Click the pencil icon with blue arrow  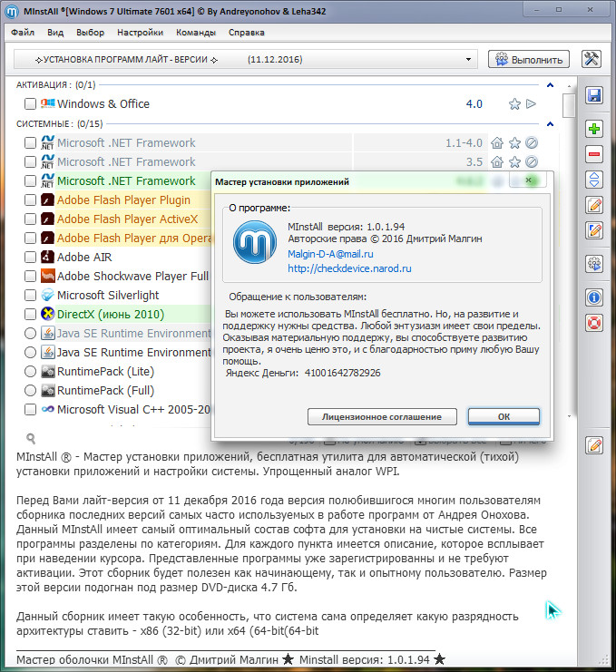pyautogui.click(x=594, y=230)
